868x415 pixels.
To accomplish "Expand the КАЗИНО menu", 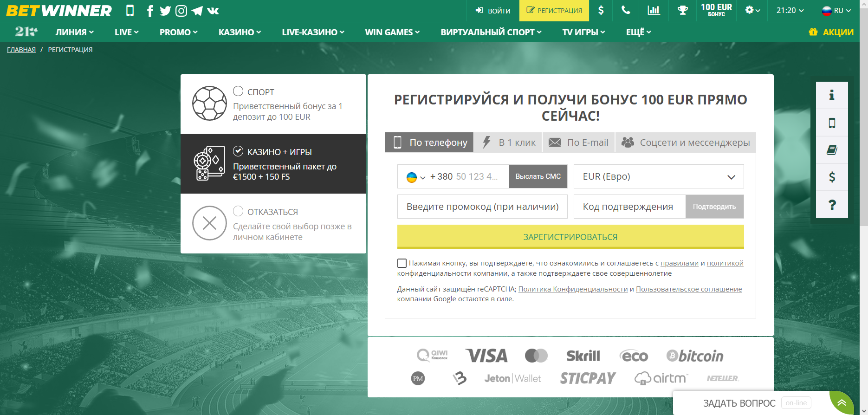I will (240, 32).
